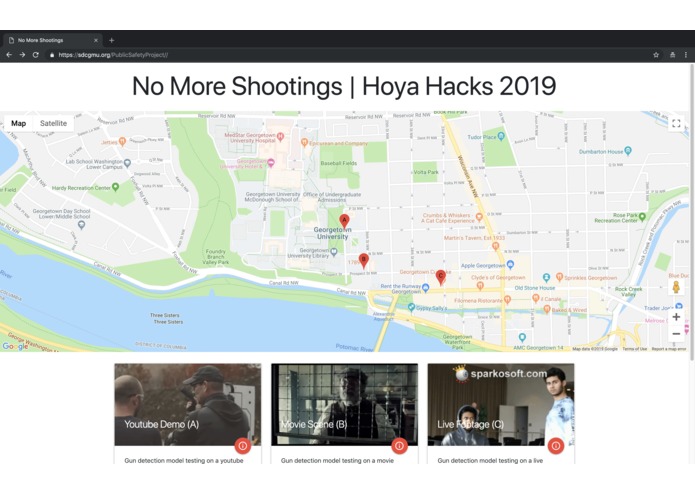This screenshot has height=494, width=695.
Task: Click the Filomena Ristorante pin
Action: (508, 300)
